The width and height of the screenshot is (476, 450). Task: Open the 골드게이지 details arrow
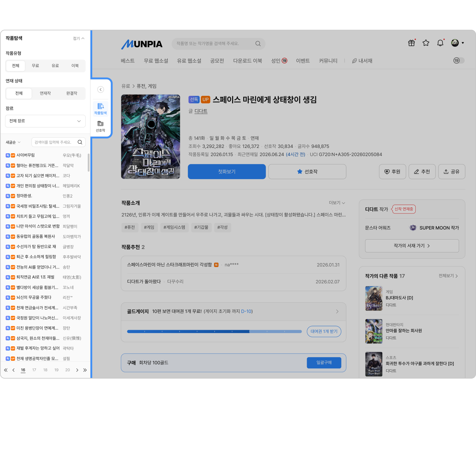tap(337, 311)
